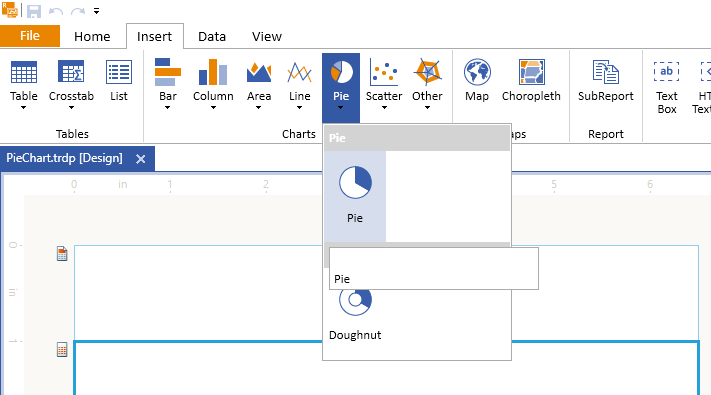
Task: Open the File menu
Action: [x=30, y=36]
